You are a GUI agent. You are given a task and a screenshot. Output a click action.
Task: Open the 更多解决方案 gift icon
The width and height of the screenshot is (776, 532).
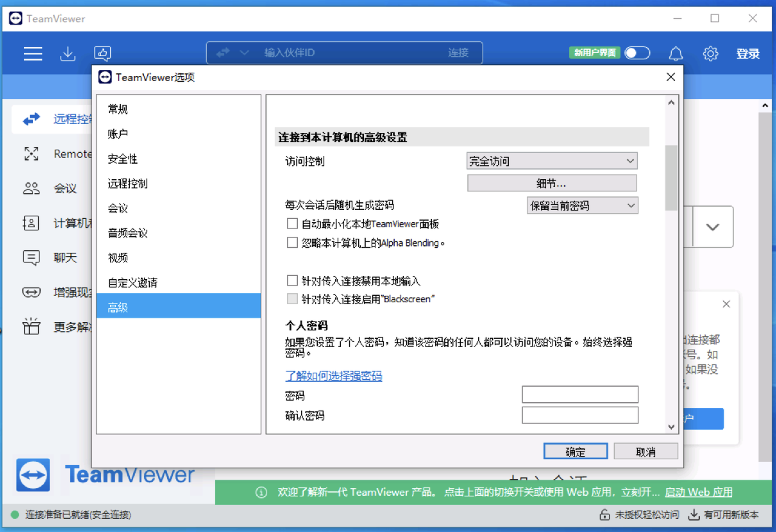(x=32, y=326)
